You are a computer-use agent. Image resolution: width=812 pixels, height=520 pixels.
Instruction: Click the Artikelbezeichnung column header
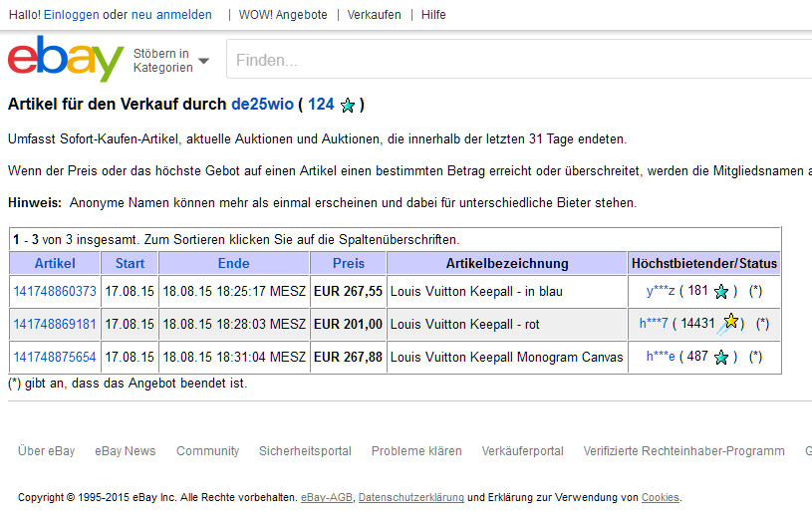(x=507, y=263)
